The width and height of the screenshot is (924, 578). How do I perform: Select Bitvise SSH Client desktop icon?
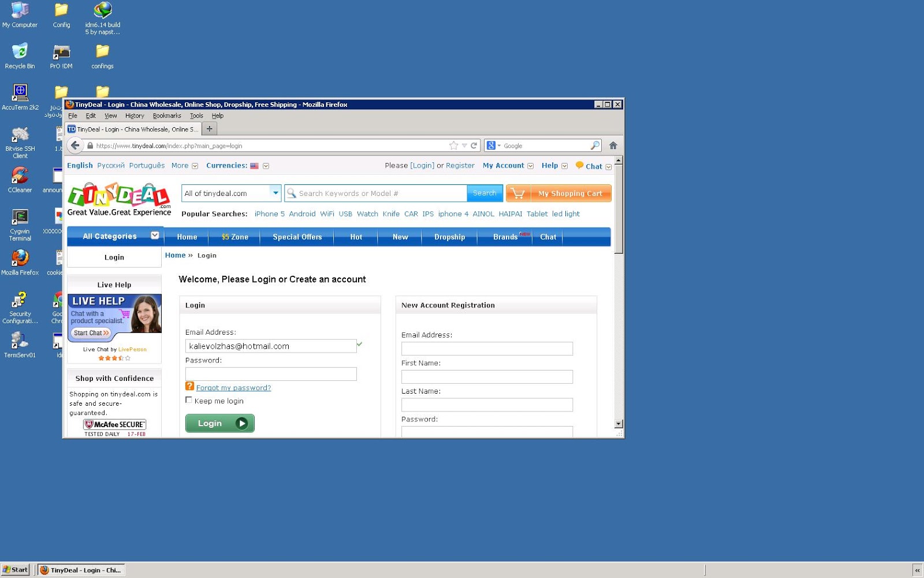click(x=20, y=142)
